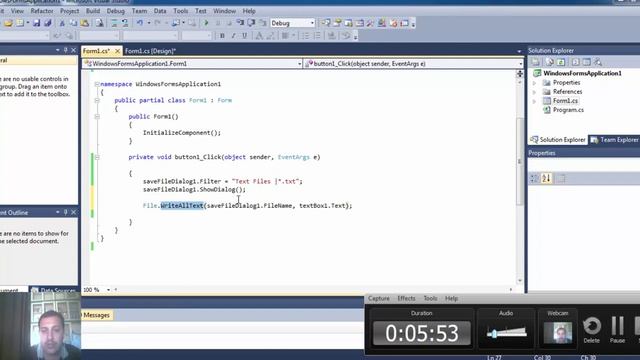Switch to the Team Explorer tab
Image resolution: width=640 pixels, height=360 pixels.
click(x=614, y=140)
